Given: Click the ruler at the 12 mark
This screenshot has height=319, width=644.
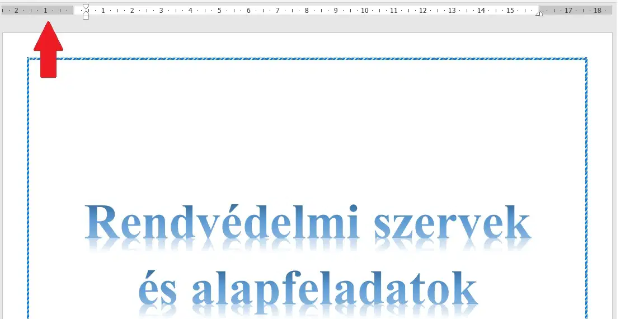Looking at the screenshot, I should [x=422, y=11].
